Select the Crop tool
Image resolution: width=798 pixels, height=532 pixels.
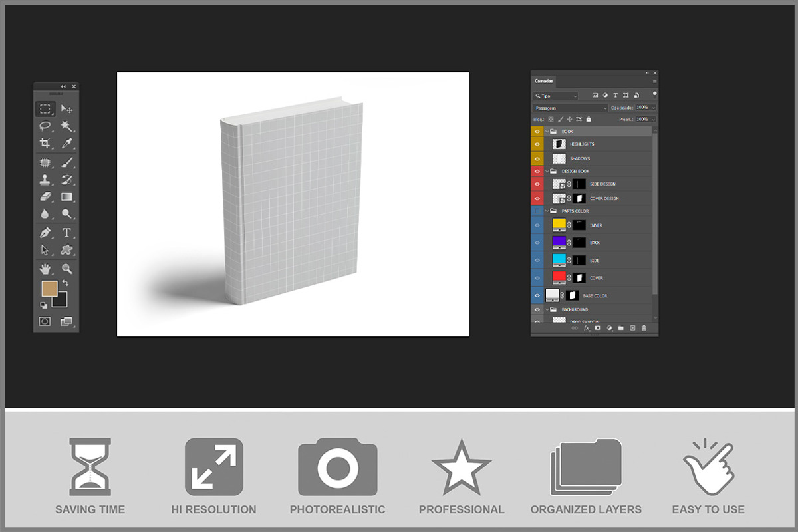[x=45, y=143]
